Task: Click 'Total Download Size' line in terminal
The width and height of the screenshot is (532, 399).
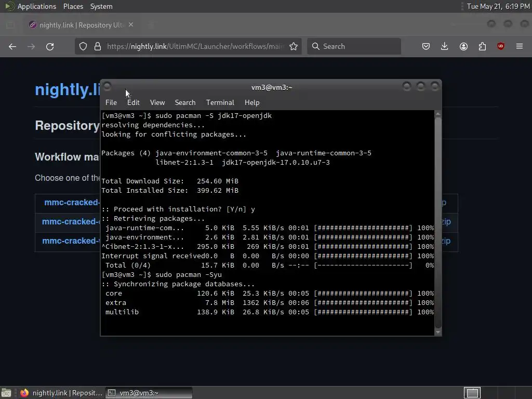Action: point(170,181)
